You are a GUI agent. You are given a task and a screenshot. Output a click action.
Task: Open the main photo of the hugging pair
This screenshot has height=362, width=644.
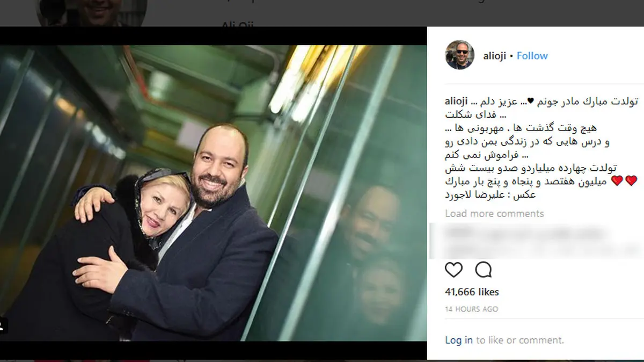(x=213, y=193)
